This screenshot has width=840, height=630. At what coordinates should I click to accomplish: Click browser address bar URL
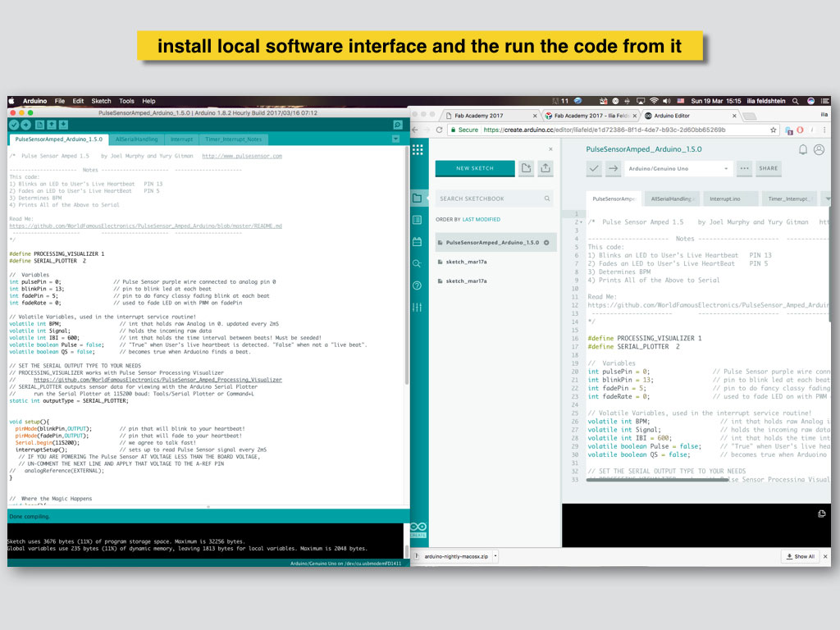pyautogui.click(x=605, y=130)
